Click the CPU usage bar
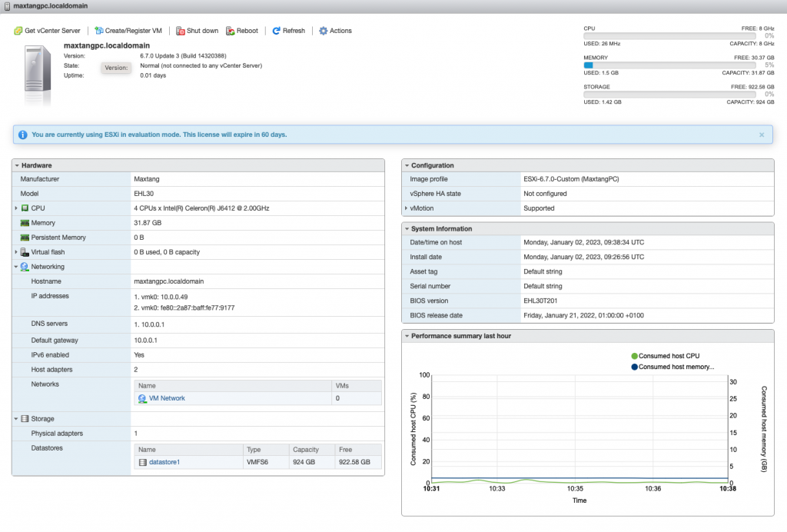787x532 pixels. (x=669, y=36)
